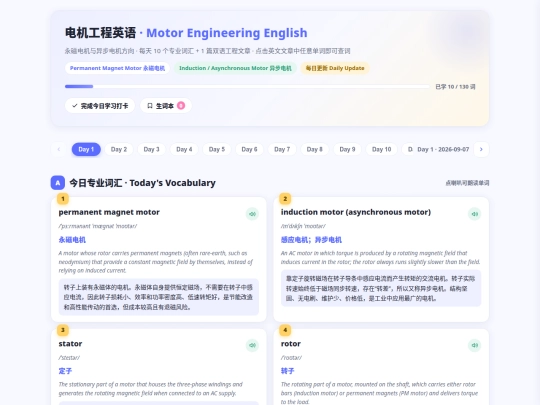The height and width of the screenshot is (405, 540).
Task: Select the Day 1 tab
Action: pyautogui.click(x=86, y=149)
